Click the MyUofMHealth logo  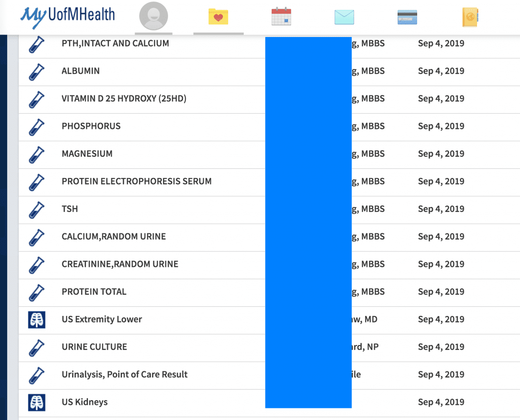pyautogui.click(x=68, y=17)
